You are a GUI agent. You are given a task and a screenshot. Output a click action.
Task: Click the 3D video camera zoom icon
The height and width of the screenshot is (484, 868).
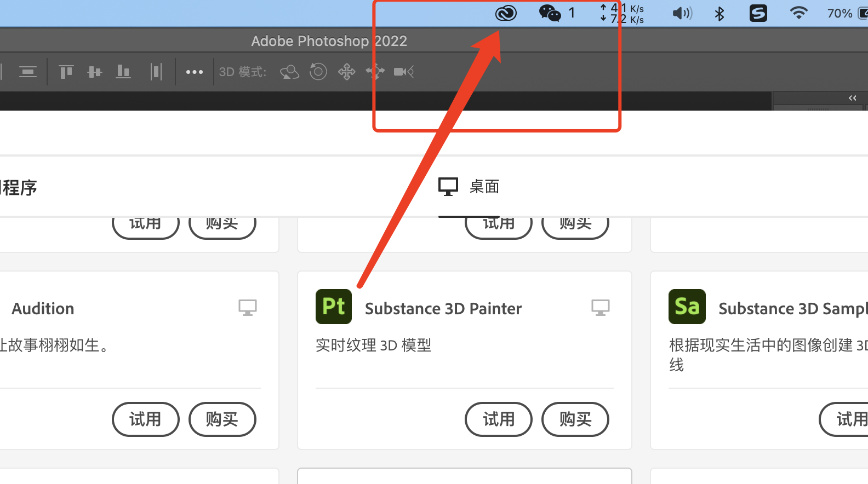(403, 72)
